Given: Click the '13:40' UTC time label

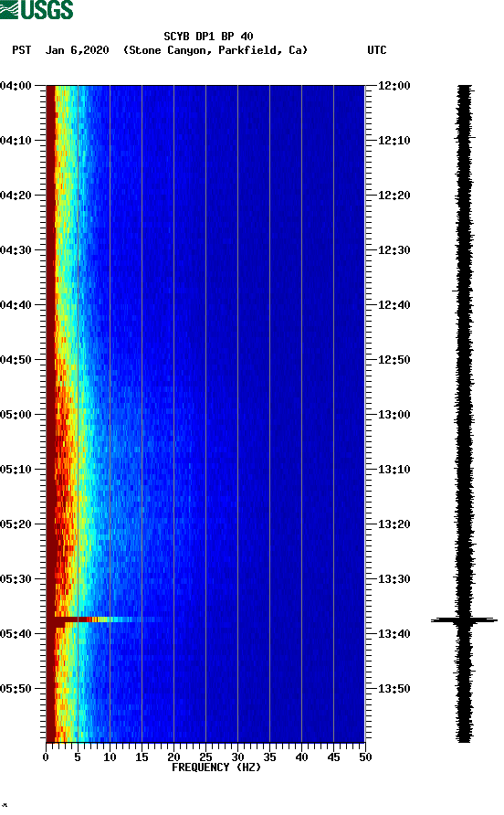Looking at the screenshot, I should point(394,634).
